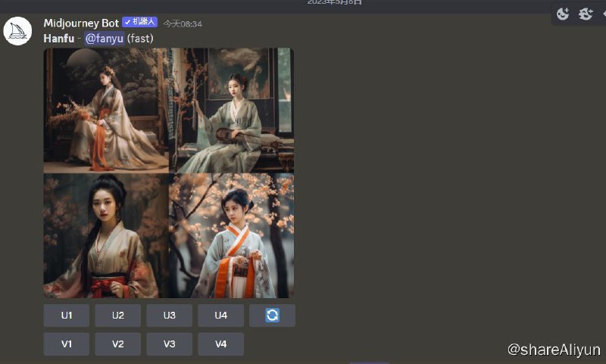Open top-left seated Hanfu woman image
Screen dimensions: 606x364
106,110
